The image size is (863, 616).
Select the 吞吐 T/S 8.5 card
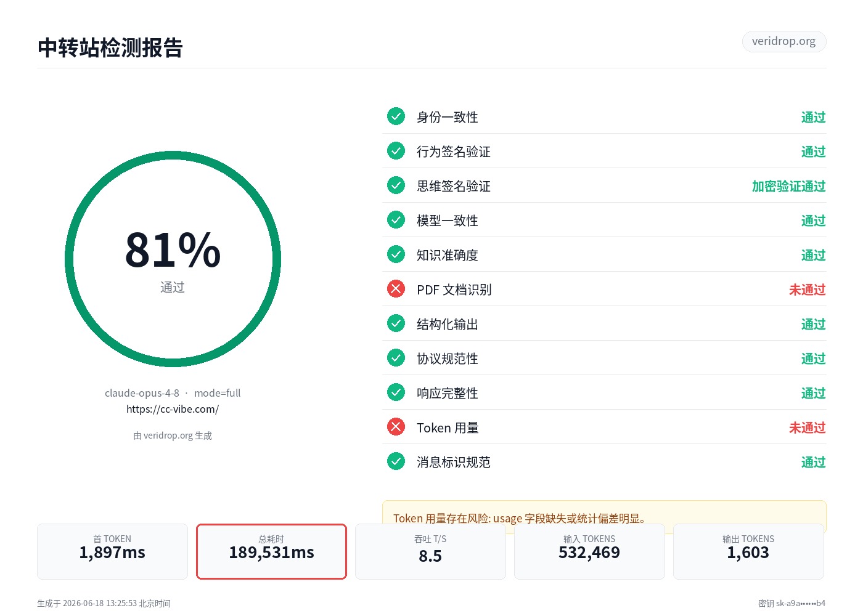point(430,551)
